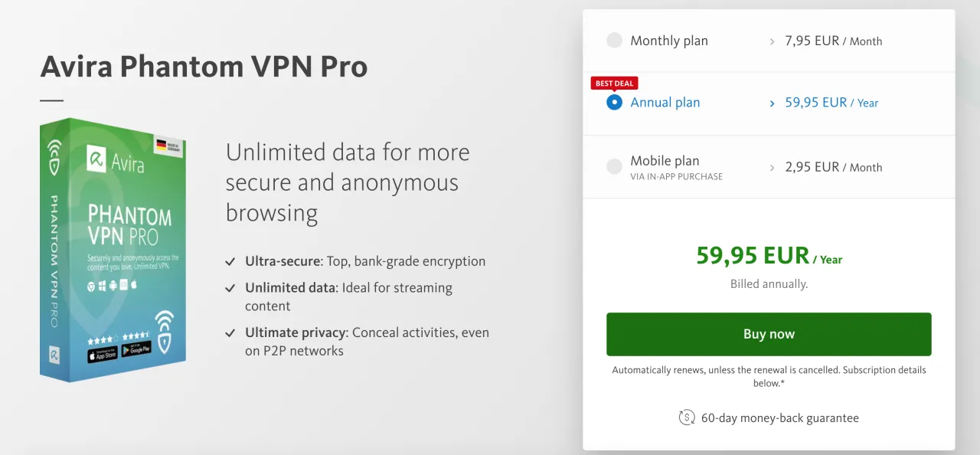
Task: Click the Mobile plan label text
Action: click(x=665, y=161)
